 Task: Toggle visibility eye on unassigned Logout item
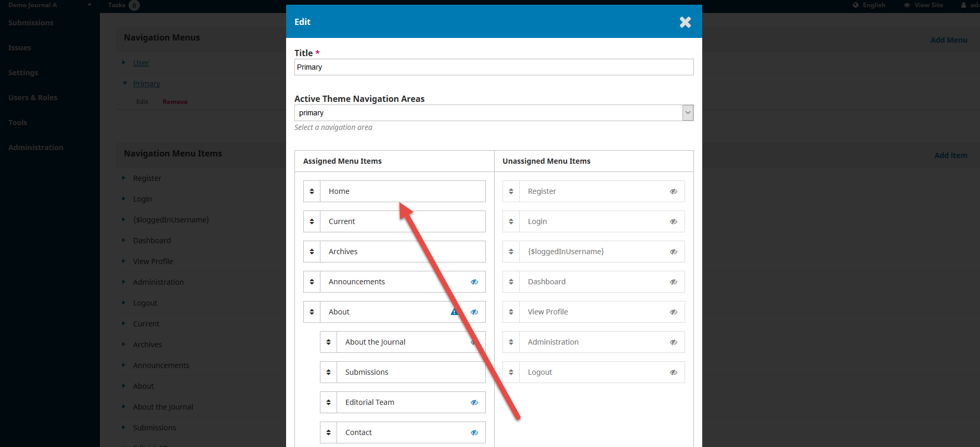point(674,372)
